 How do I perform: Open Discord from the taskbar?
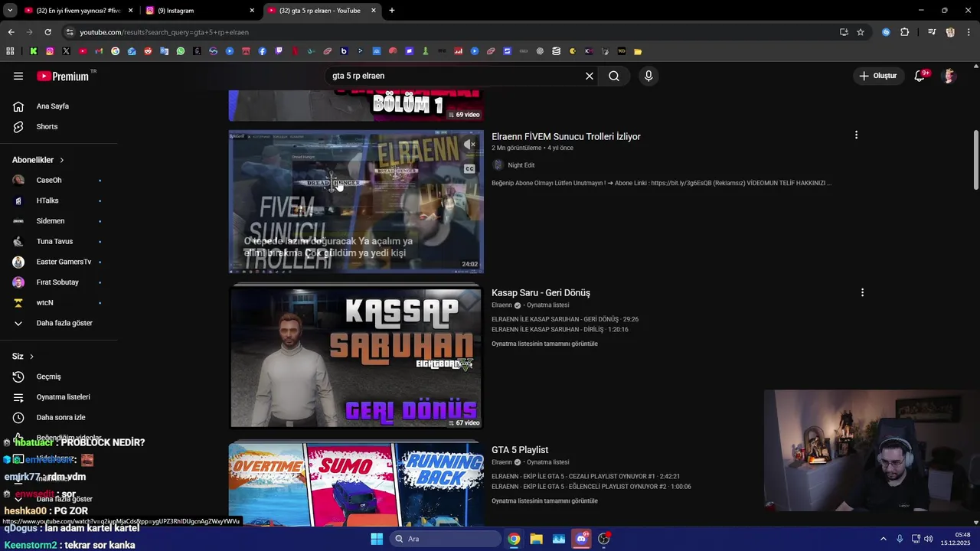[581, 539]
